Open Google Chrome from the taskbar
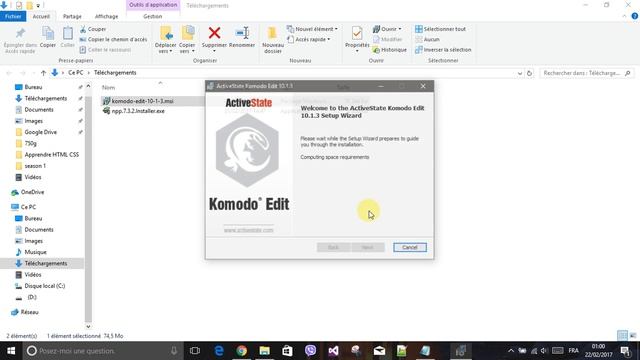This screenshot has width=640, height=360. pos(242,351)
